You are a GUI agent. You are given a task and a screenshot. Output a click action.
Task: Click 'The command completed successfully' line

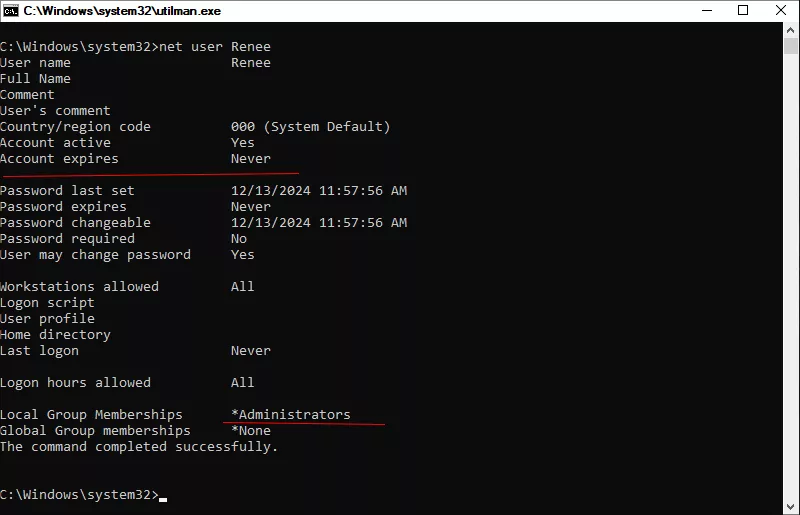click(139, 447)
